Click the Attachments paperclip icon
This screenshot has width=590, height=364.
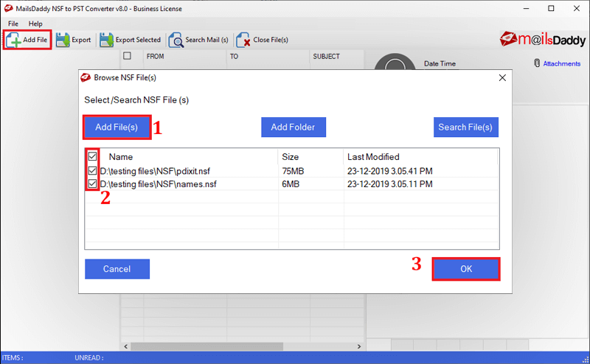click(537, 63)
